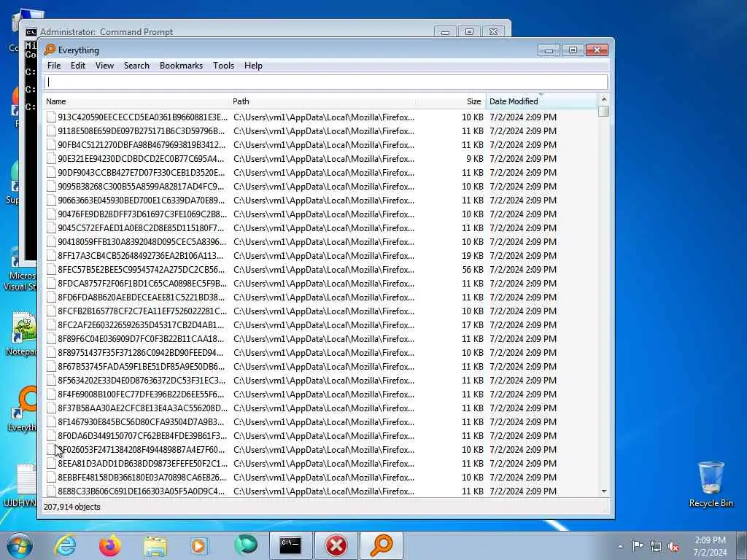Click the 56 KB size cell

coord(473,270)
